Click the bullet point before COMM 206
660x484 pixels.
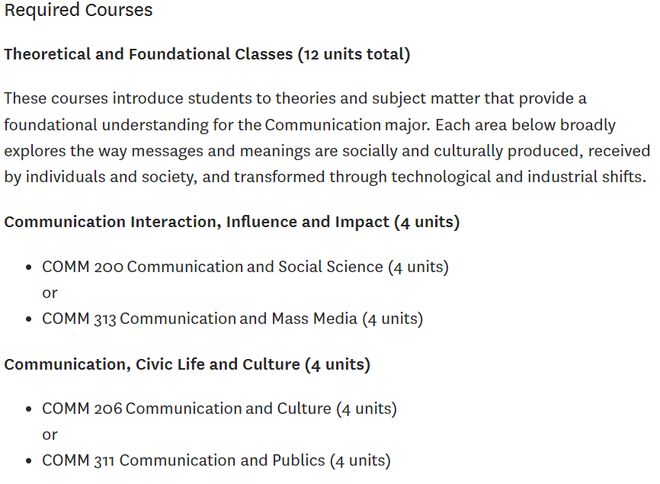coord(28,410)
